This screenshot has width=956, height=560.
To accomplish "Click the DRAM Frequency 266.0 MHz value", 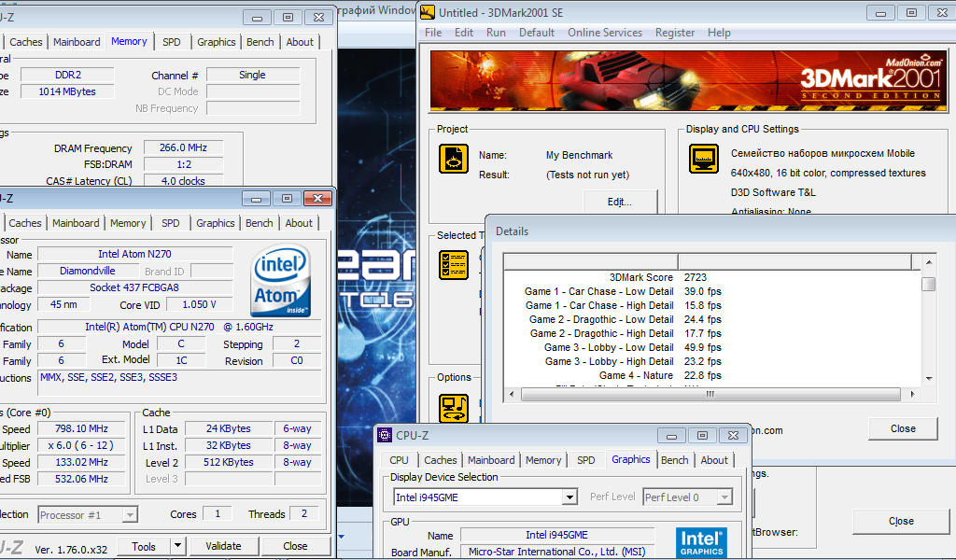I will (183, 147).
